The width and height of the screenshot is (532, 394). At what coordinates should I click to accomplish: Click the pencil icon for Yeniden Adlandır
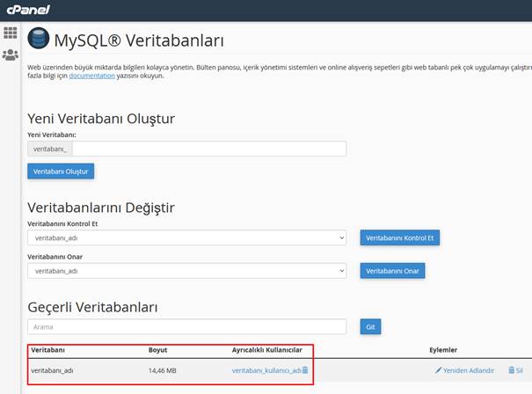pos(438,370)
